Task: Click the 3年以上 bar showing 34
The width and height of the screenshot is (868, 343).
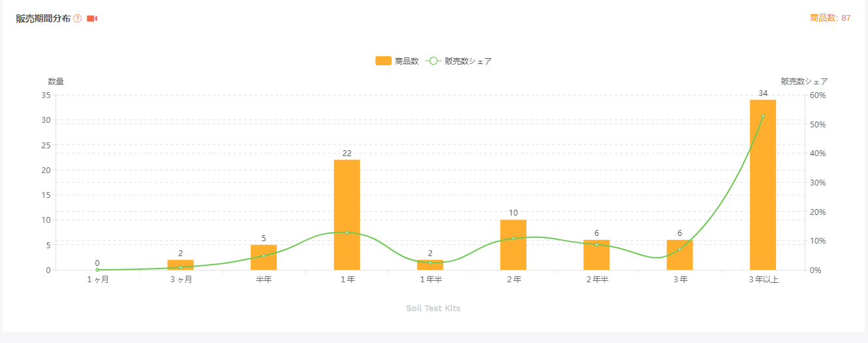Action: [x=762, y=185]
